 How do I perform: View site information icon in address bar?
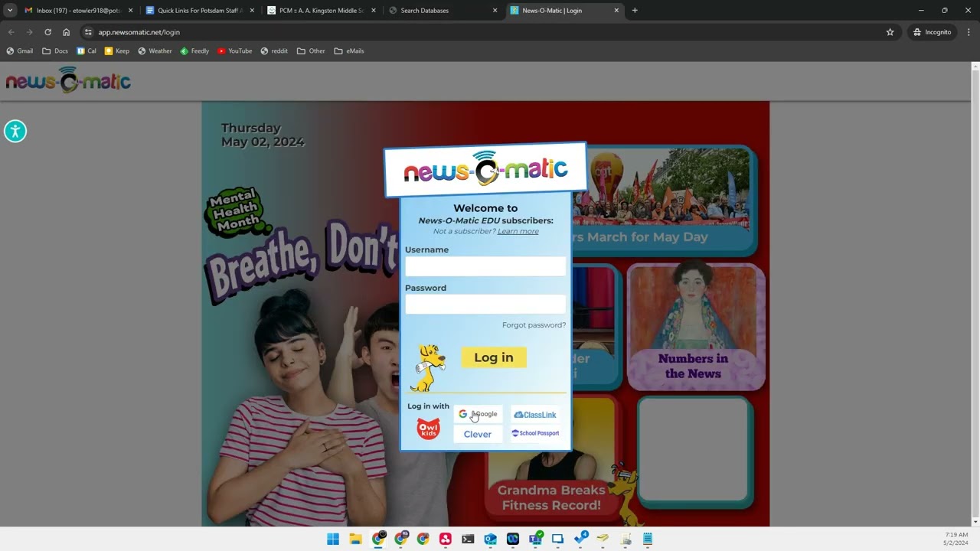click(88, 32)
